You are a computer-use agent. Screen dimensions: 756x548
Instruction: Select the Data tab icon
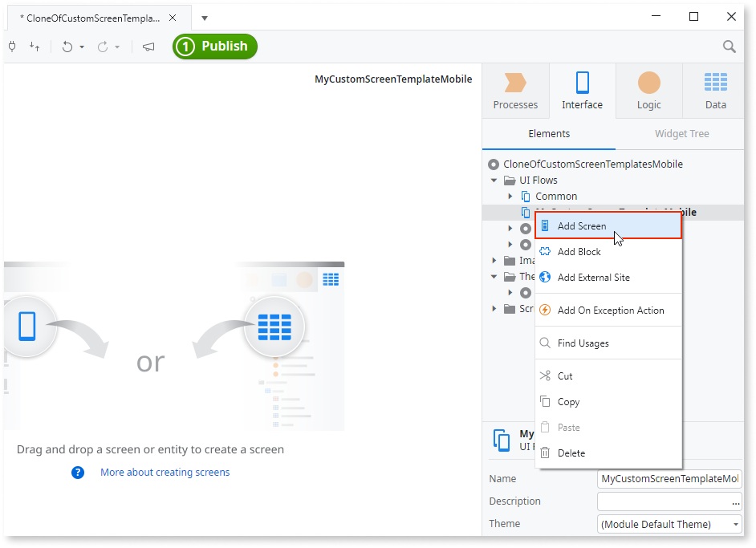[713, 90]
